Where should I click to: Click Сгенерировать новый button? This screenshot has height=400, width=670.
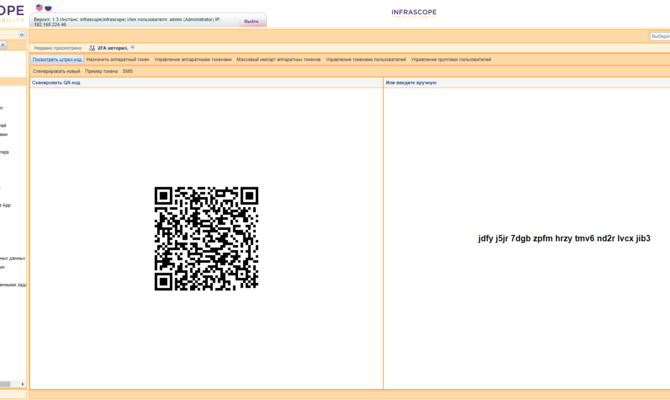56,71
